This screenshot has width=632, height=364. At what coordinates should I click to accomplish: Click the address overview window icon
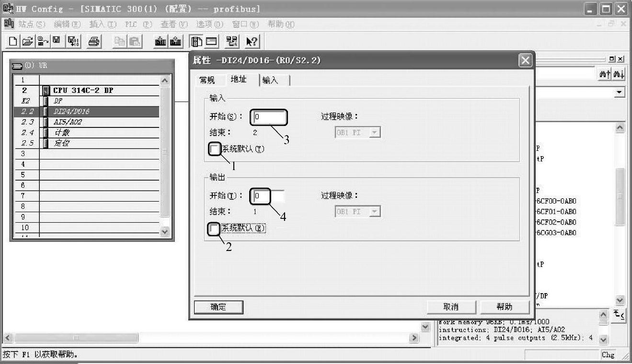pos(212,42)
